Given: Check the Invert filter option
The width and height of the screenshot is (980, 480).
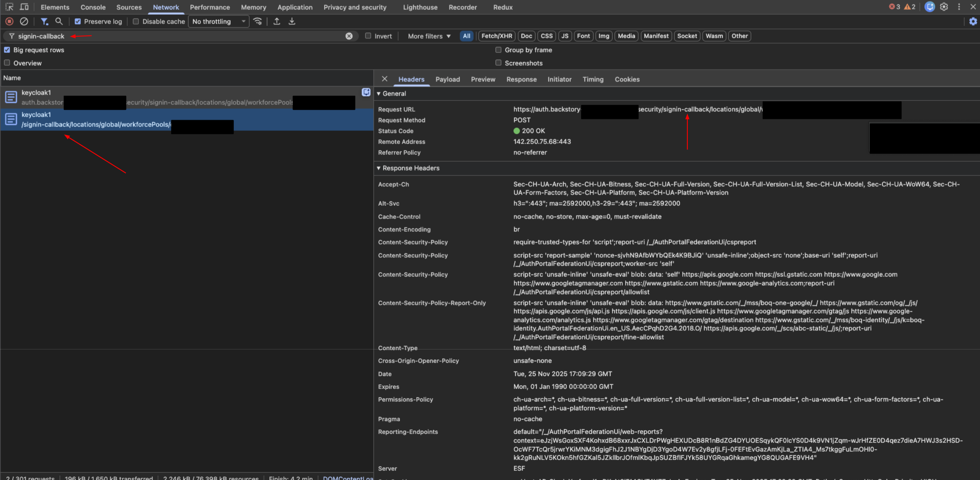Looking at the screenshot, I should 368,36.
